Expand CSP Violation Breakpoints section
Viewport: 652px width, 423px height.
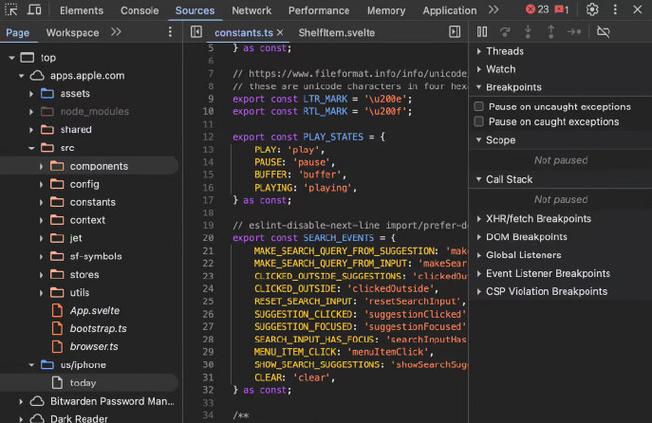point(479,292)
